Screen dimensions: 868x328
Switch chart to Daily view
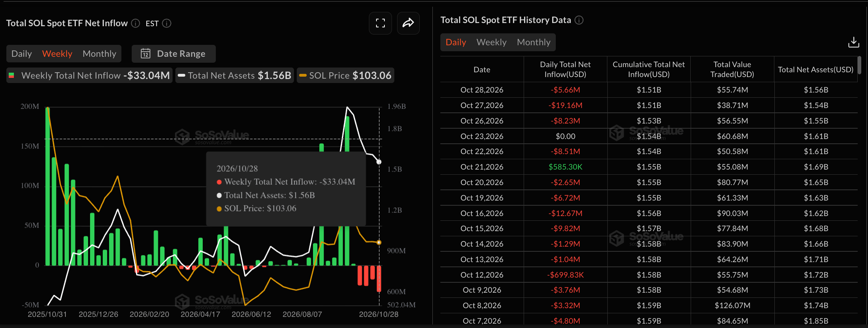pyautogui.click(x=21, y=54)
